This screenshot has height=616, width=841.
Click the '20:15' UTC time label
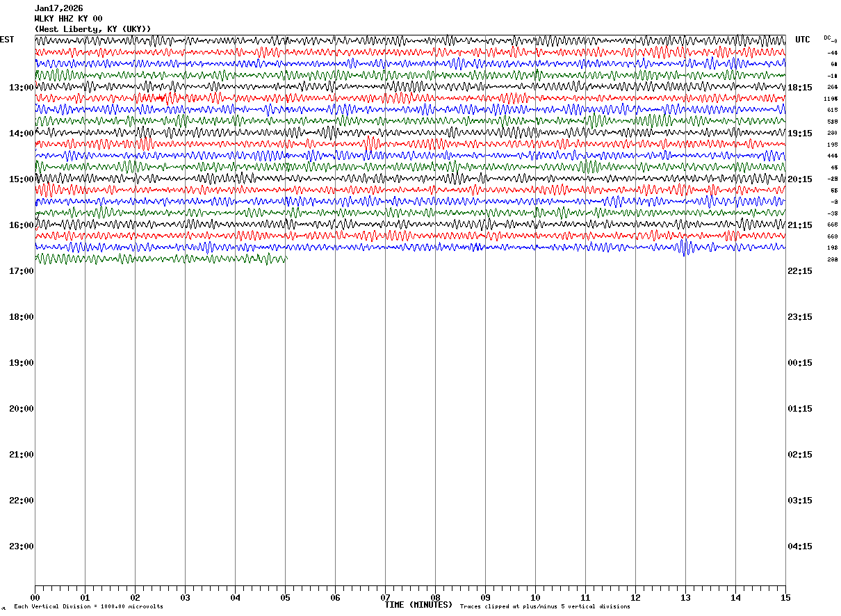(x=800, y=179)
